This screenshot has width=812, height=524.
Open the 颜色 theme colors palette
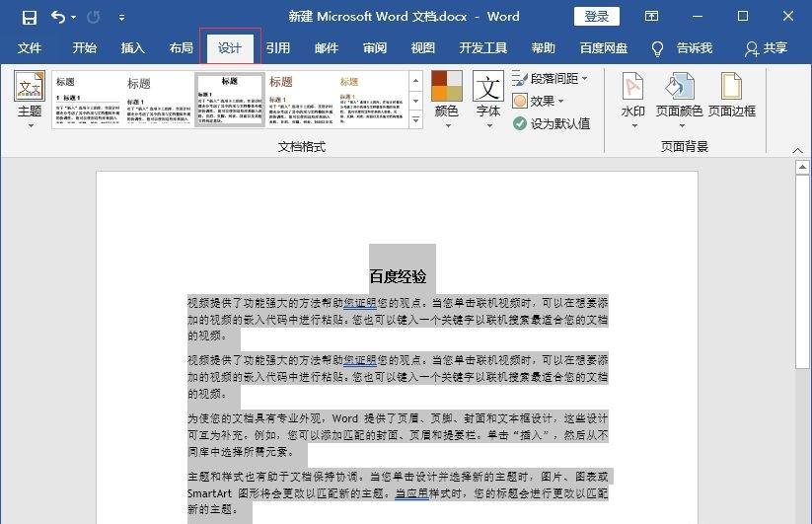pyautogui.click(x=446, y=100)
